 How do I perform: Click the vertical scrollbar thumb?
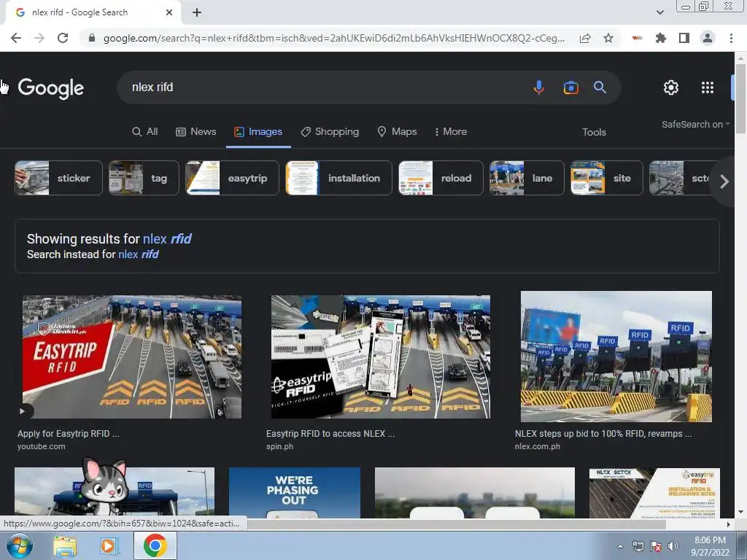click(x=740, y=98)
